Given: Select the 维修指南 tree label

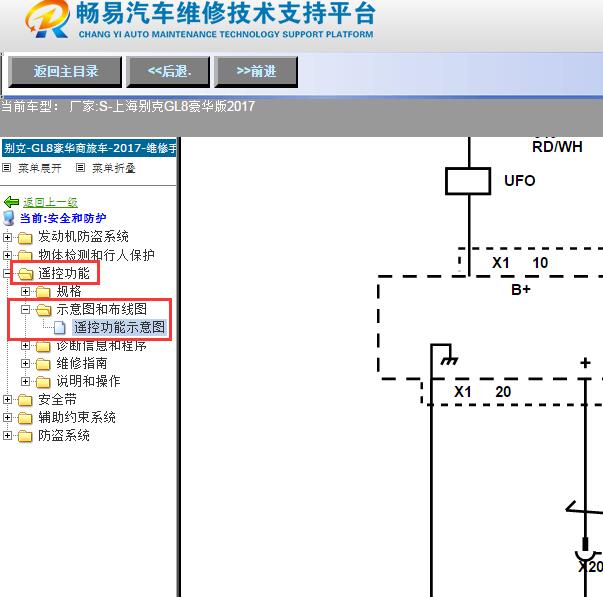Looking at the screenshot, I should pos(82,363).
